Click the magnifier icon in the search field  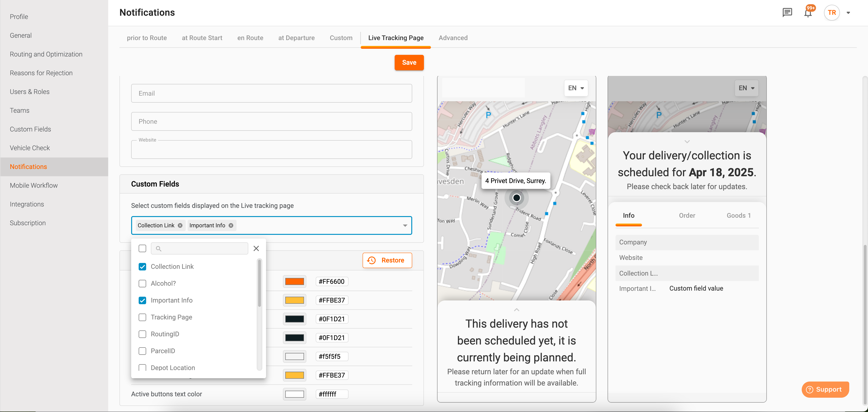pos(159,248)
